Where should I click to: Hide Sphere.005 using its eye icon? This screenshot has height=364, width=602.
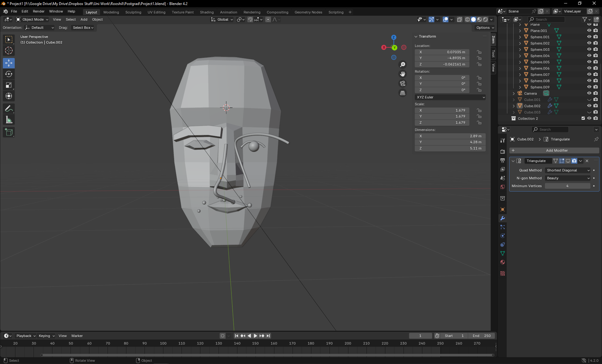(589, 62)
